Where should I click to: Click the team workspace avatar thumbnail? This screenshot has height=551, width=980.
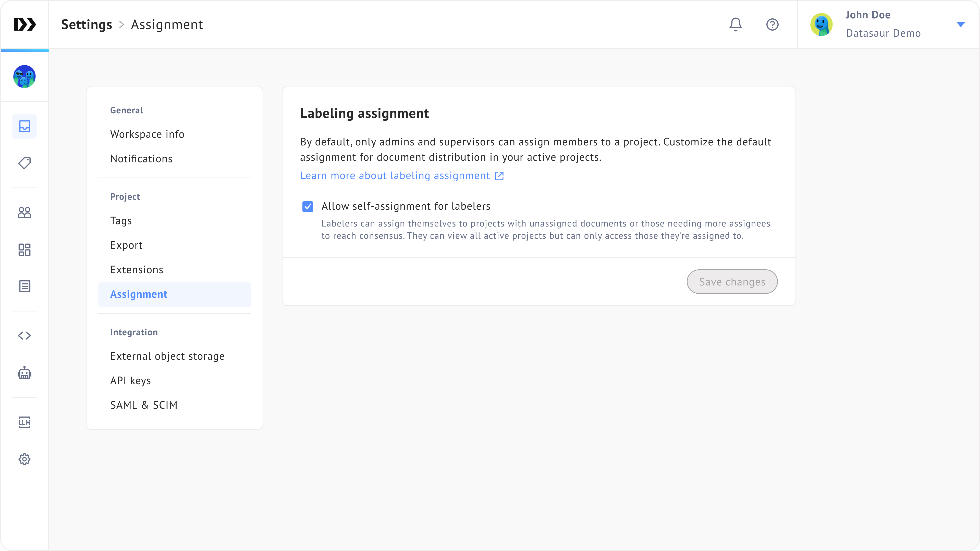(25, 77)
